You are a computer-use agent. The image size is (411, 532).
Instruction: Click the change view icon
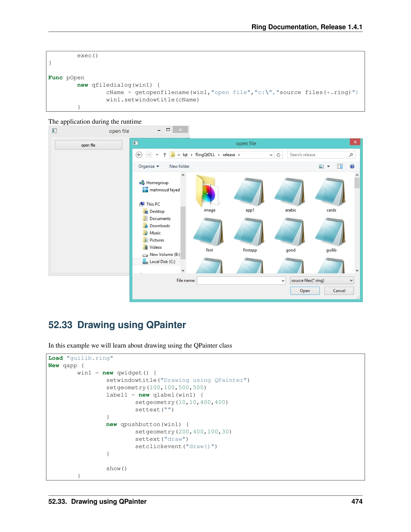point(321,166)
